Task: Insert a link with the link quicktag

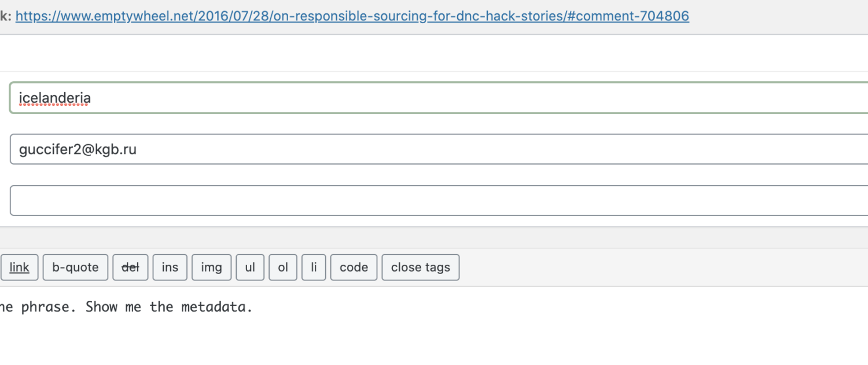Action: 19,267
